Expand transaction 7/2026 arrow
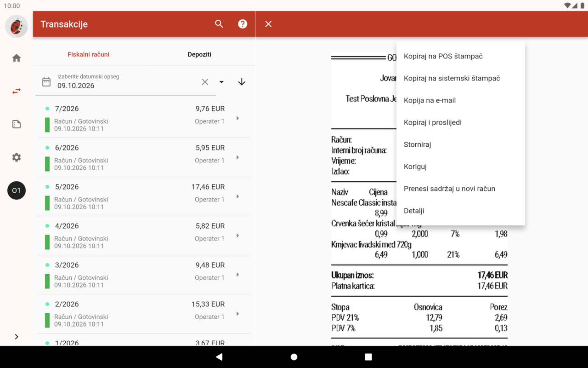Screen dimensions: 588x368 (x=237, y=118)
